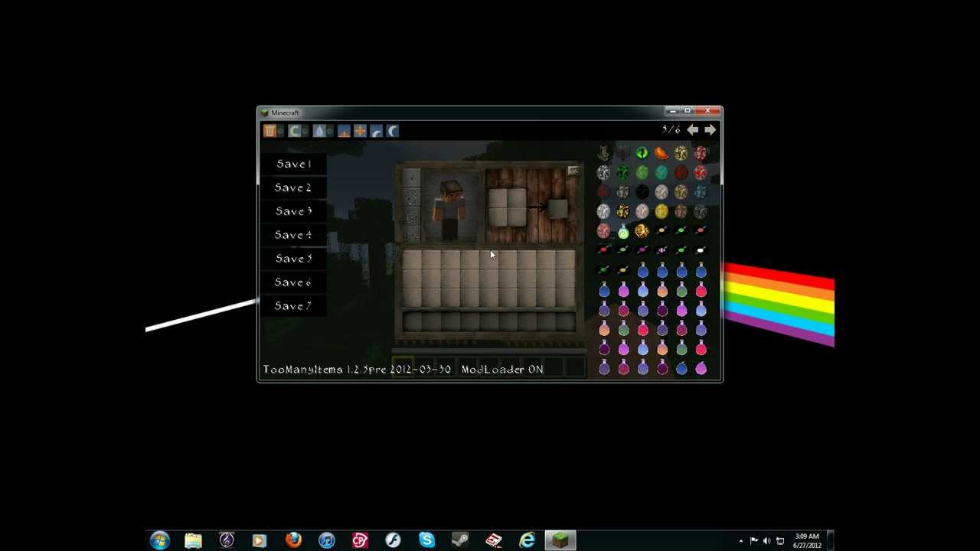Toggle rain with the water drop icon
980x551 pixels.
(319, 131)
